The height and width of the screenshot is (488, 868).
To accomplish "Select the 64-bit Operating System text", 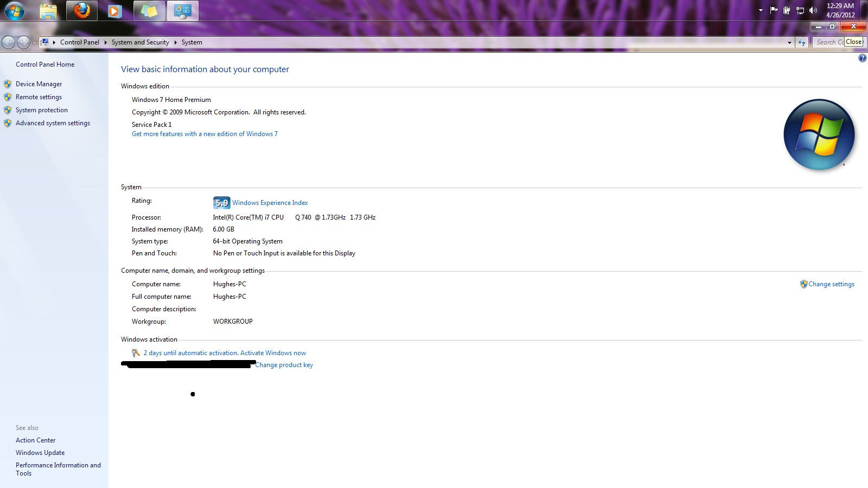I will coord(247,241).
